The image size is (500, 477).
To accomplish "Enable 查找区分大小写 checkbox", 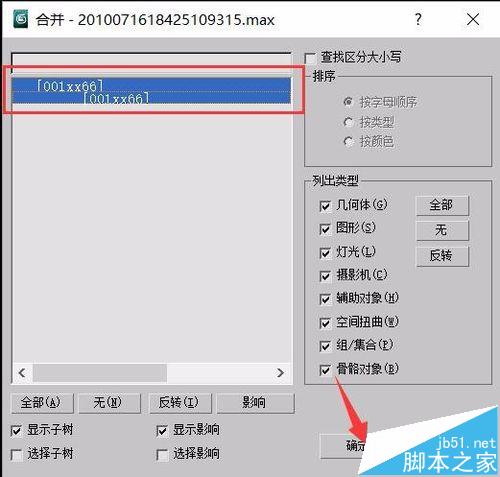I will 311,58.
